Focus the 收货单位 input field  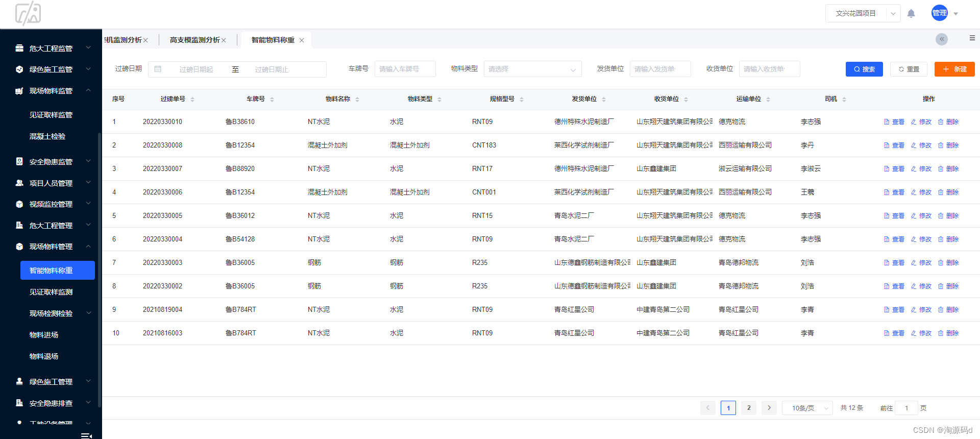pos(770,69)
